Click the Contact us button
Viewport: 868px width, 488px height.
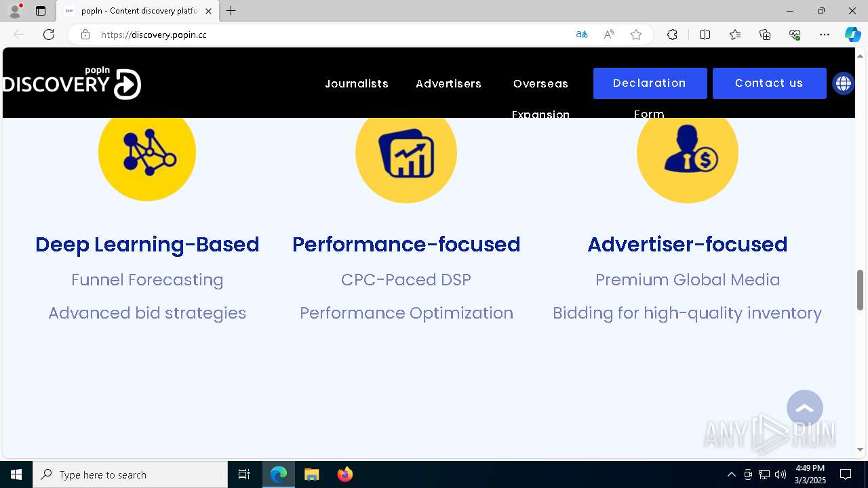[x=769, y=83]
